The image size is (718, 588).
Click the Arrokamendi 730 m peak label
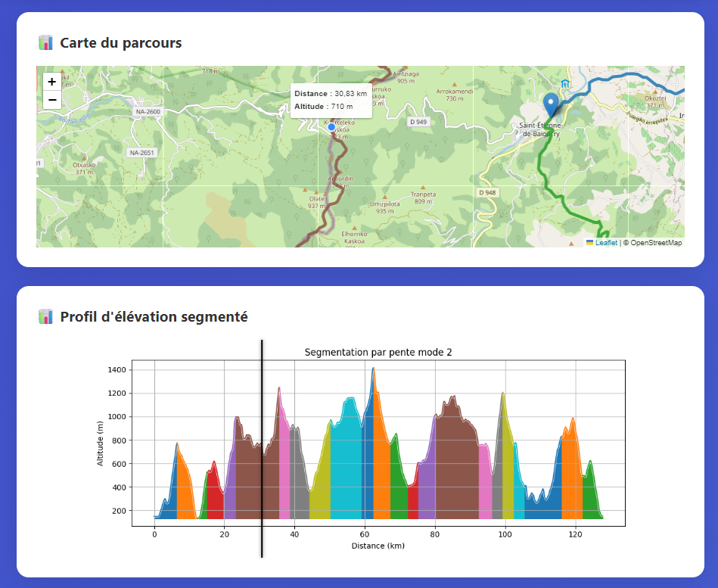click(454, 95)
